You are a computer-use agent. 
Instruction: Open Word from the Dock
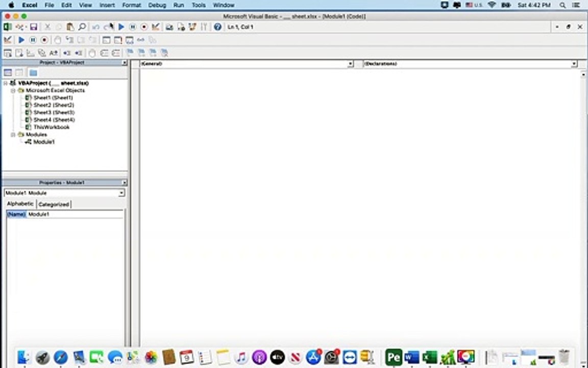(x=412, y=357)
